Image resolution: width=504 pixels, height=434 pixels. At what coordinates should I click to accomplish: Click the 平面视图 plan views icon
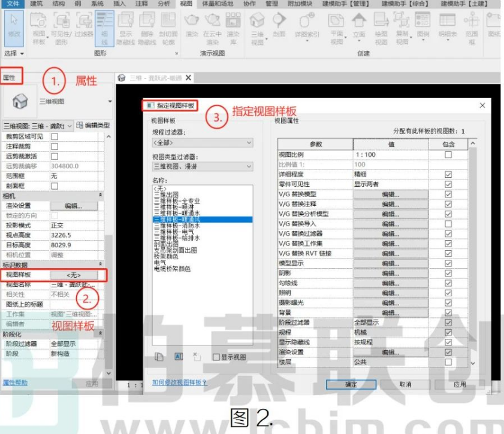[x=337, y=28]
